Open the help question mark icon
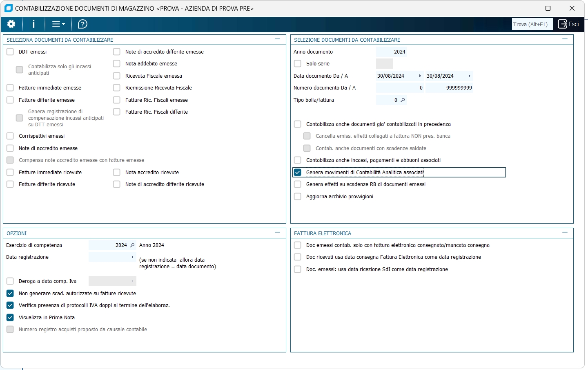The image size is (588, 370). coord(82,24)
